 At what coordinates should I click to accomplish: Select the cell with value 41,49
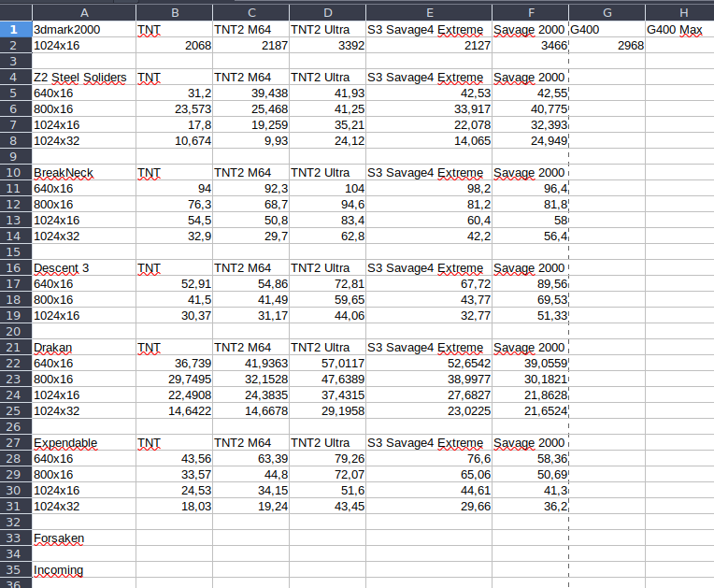point(250,300)
